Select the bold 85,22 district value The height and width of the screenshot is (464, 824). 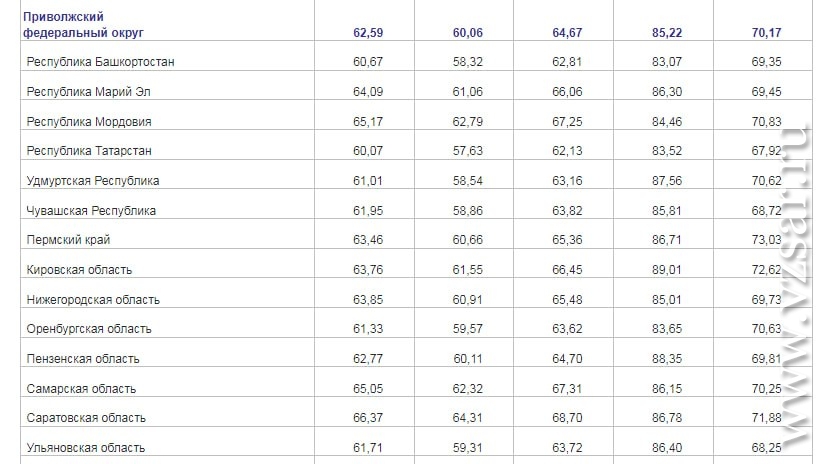(x=667, y=33)
